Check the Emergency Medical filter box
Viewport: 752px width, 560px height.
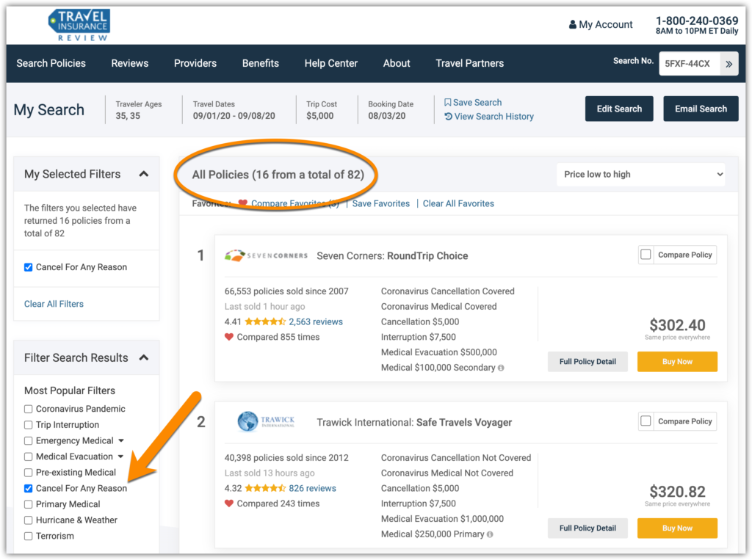point(29,440)
